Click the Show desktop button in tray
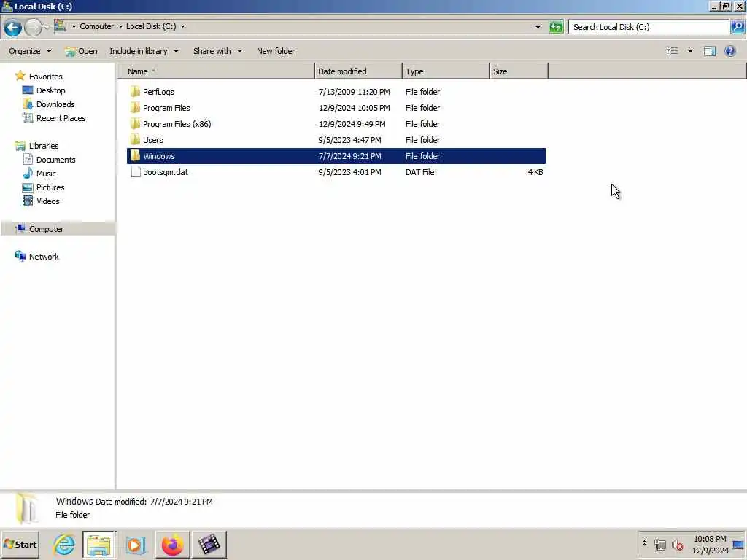747x560 pixels. [738, 545]
